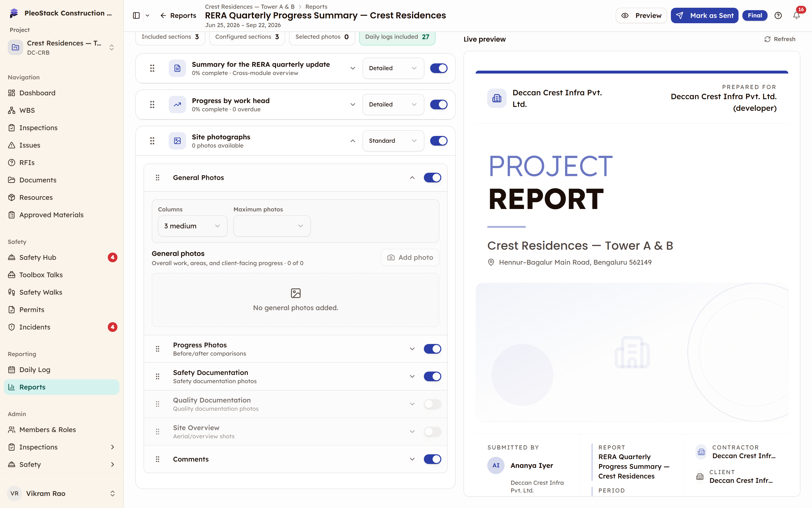Change Site photographs detail level from Standard
The height and width of the screenshot is (508, 812).
point(393,141)
